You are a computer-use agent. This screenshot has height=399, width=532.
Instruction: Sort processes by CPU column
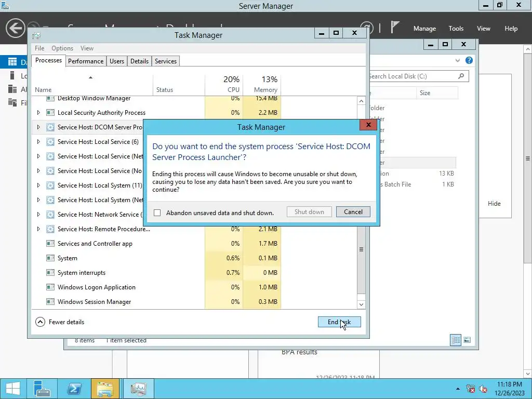[224, 85]
